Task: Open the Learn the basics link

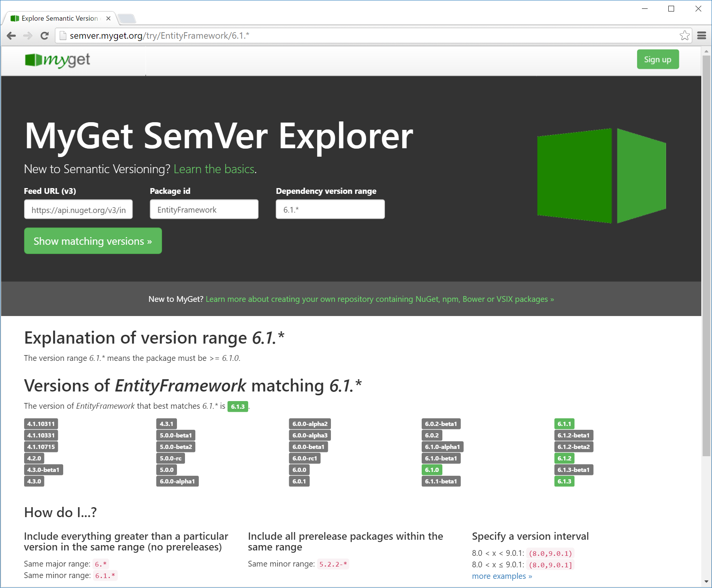Action: point(214,169)
